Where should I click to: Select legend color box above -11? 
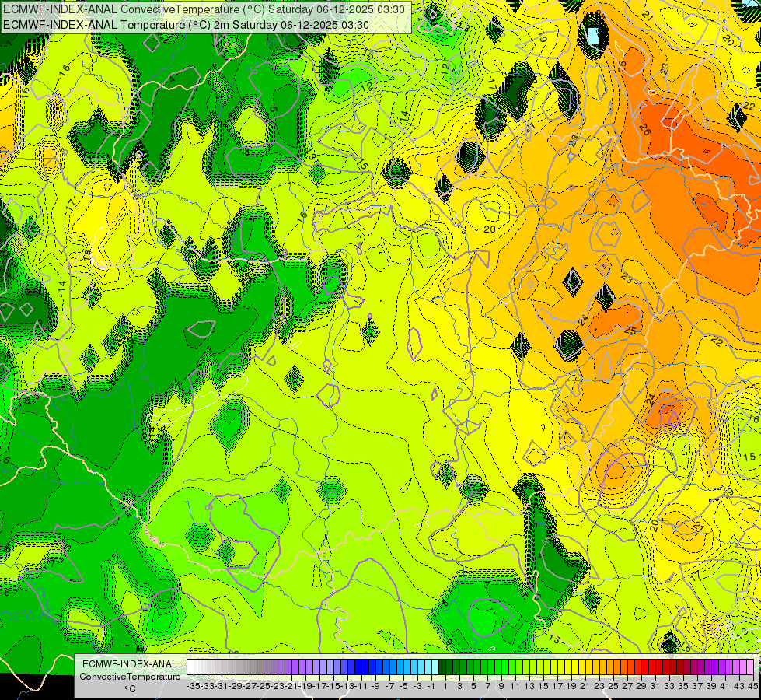(x=358, y=667)
